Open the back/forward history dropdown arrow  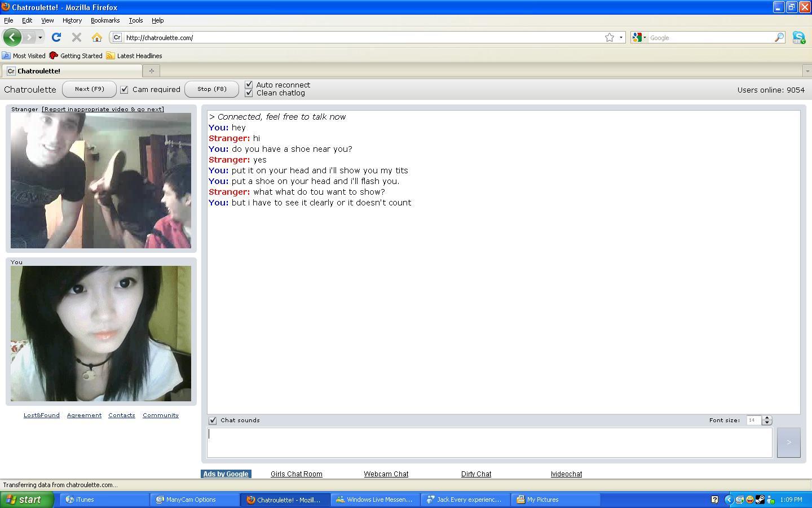click(x=40, y=37)
